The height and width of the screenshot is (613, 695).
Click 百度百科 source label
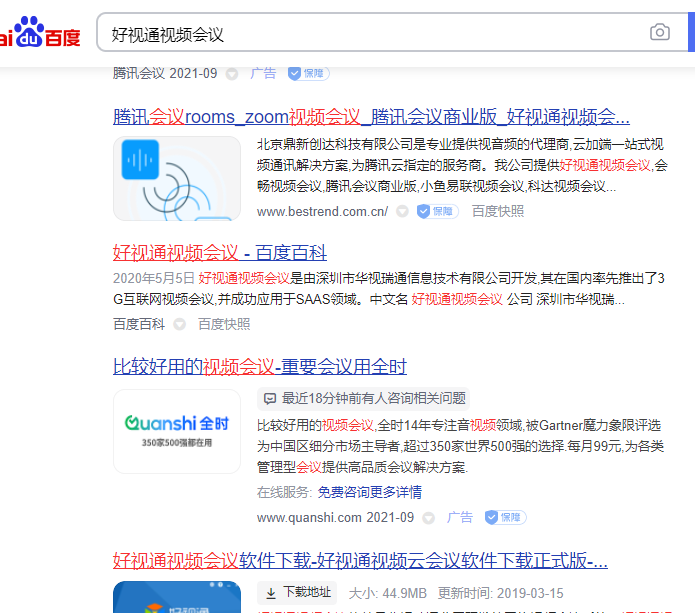139,324
